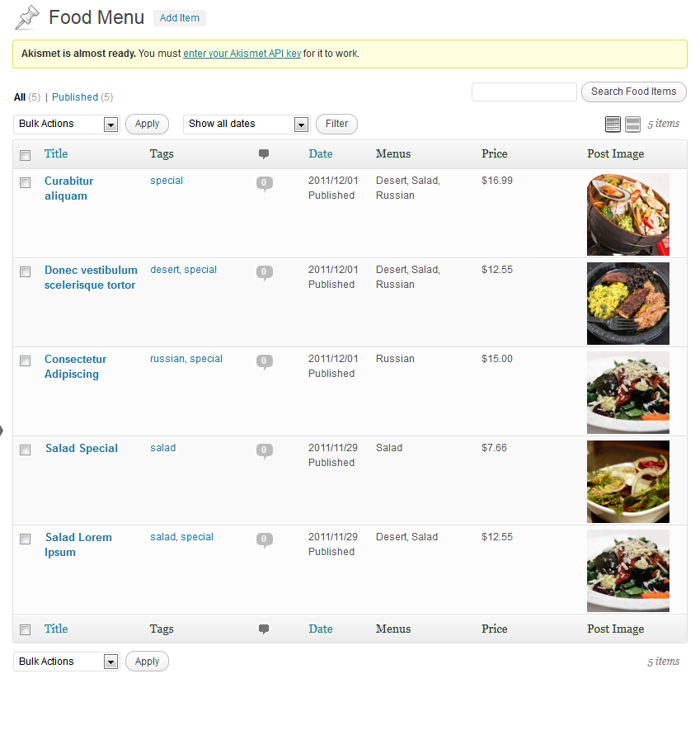Open the post image thumbnail for Salad Special
700x749 pixels.
627,481
